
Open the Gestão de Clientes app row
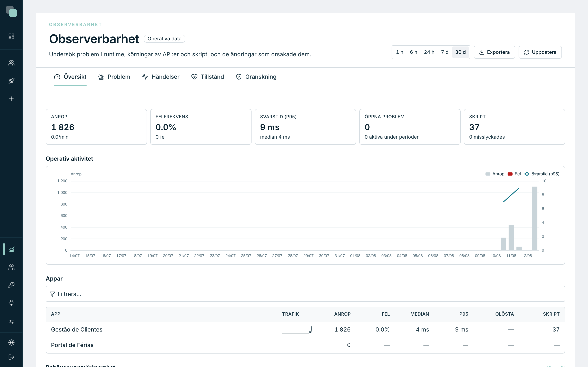point(305,330)
